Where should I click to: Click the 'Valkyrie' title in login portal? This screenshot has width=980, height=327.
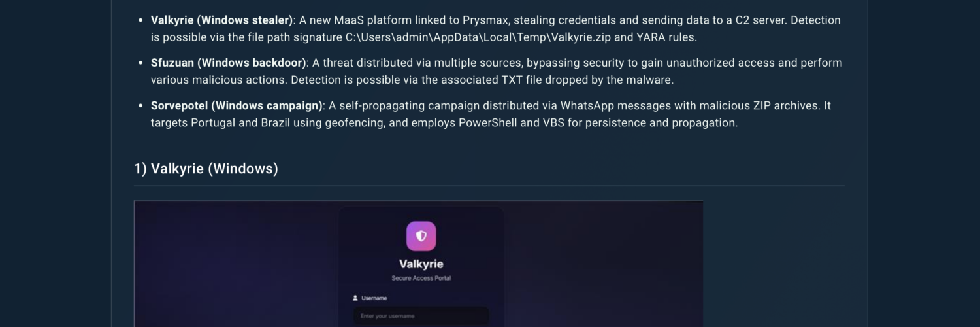[421, 264]
